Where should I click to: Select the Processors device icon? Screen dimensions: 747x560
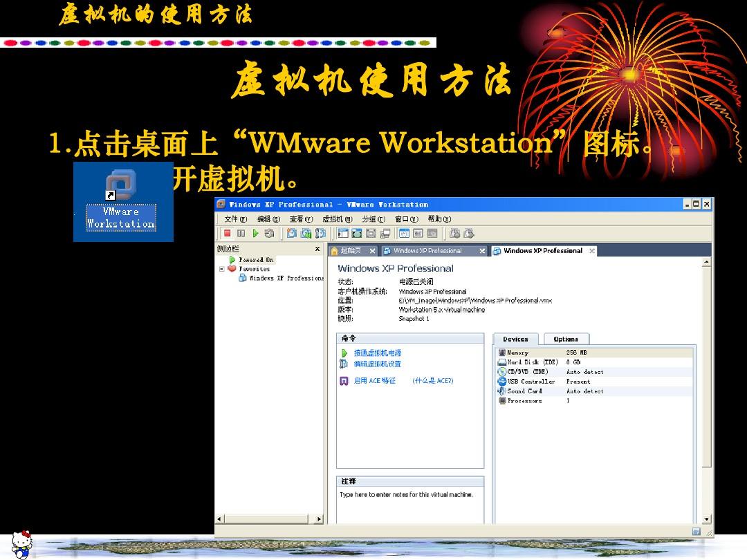click(x=502, y=401)
